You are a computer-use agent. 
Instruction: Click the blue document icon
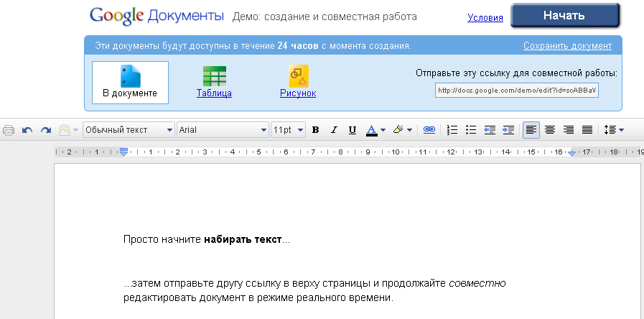pyautogui.click(x=130, y=76)
